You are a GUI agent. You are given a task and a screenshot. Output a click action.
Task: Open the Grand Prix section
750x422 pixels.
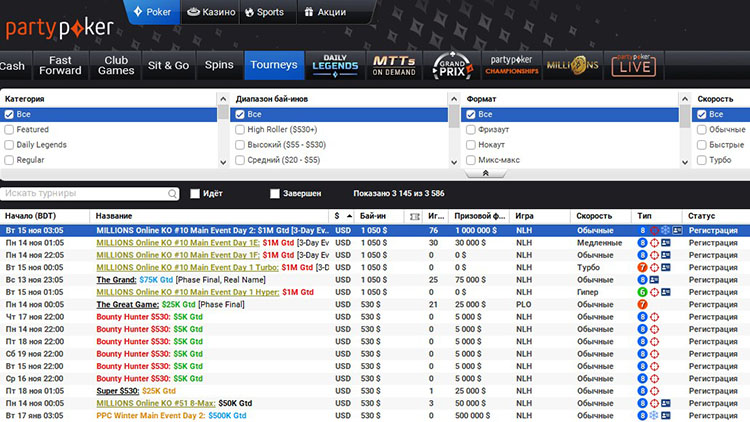coord(452,65)
